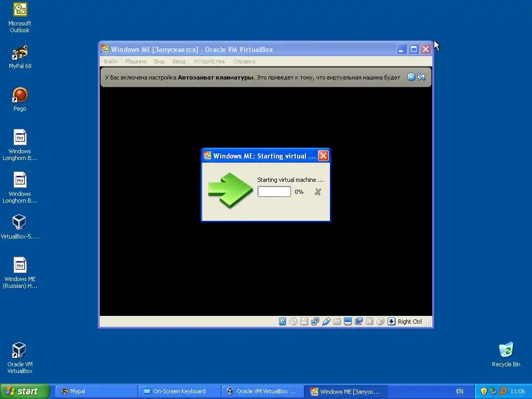The image size is (532, 399).
Task: Open Microsoft Outlook desktop icon
Action: [20, 18]
